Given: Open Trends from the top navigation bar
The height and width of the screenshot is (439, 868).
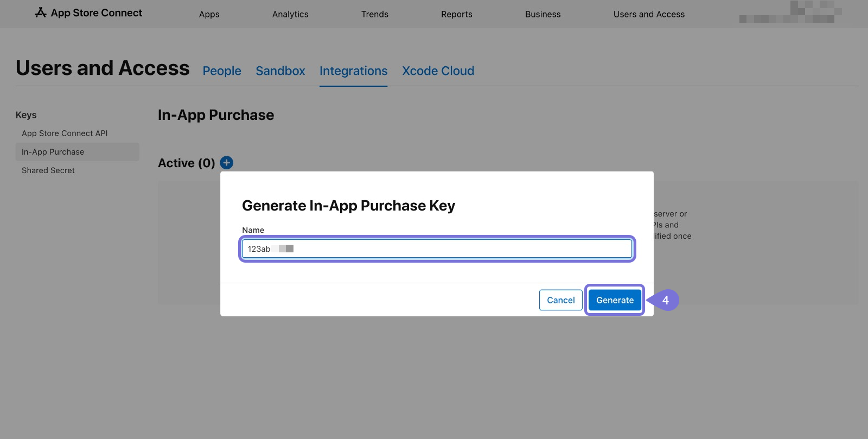Looking at the screenshot, I should click(x=375, y=14).
